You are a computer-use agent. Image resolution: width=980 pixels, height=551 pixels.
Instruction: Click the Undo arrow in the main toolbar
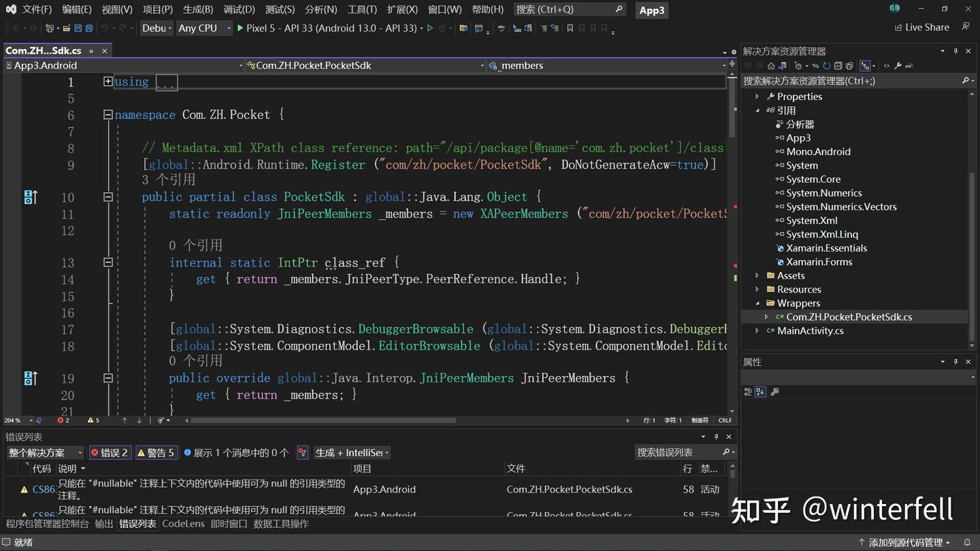point(104,29)
